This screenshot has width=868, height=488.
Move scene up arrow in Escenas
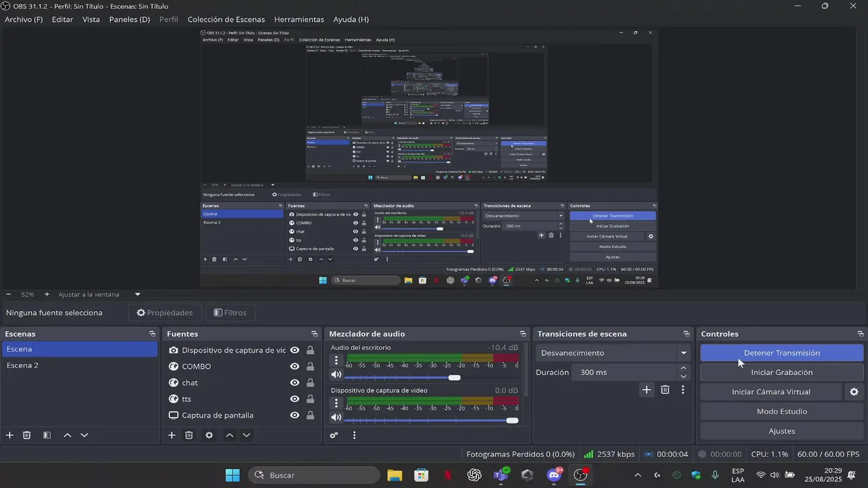(67, 435)
